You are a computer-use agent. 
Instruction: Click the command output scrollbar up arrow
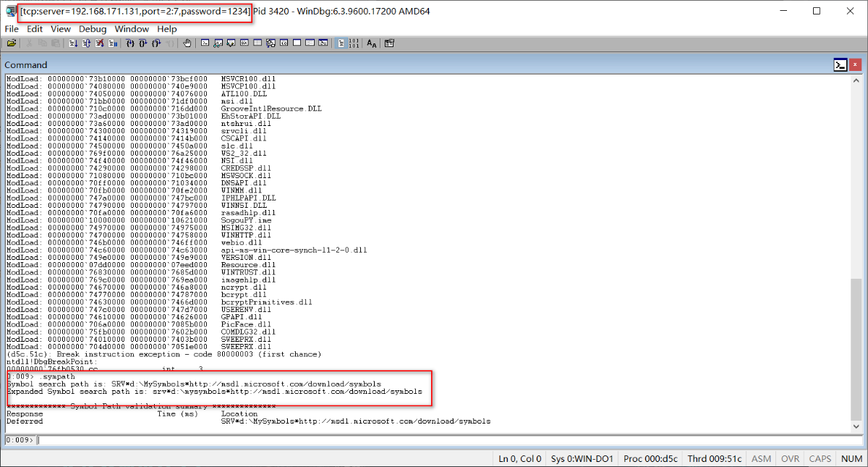click(x=856, y=79)
